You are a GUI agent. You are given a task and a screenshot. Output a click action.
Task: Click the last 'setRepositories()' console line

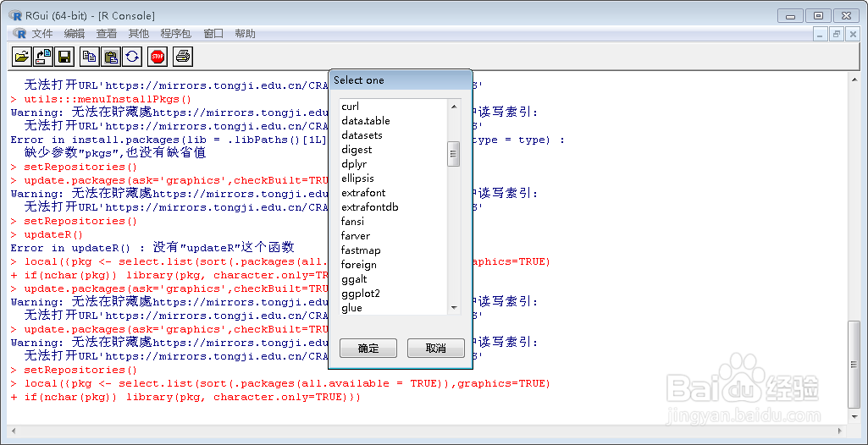coord(74,370)
